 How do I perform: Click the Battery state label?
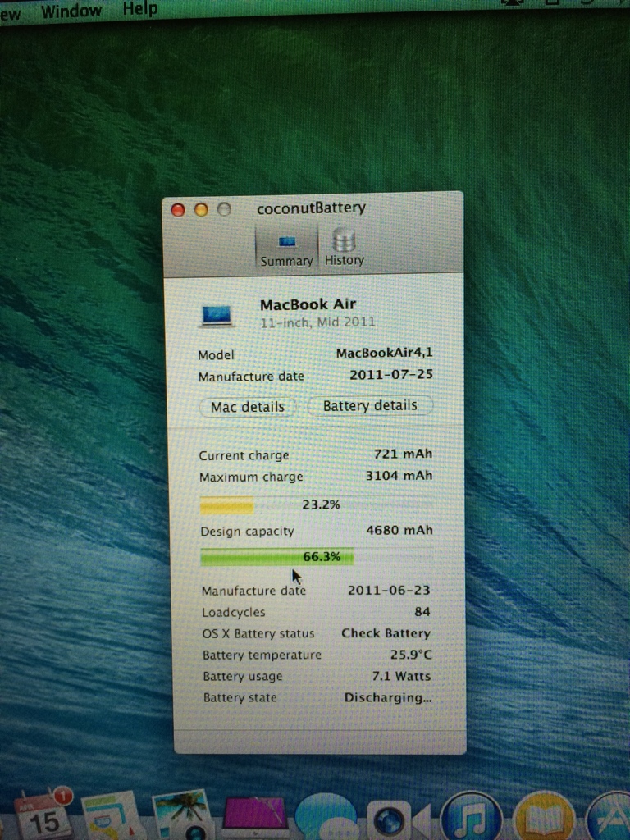pyautogui.click(x=240, y=698)
